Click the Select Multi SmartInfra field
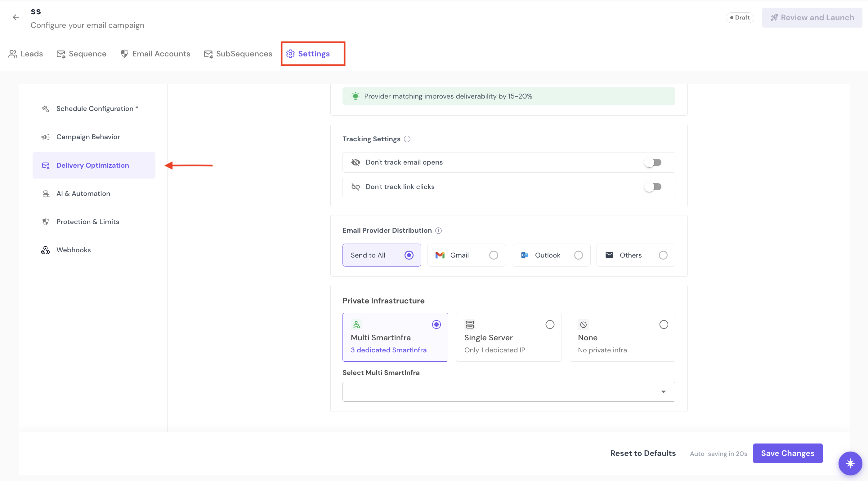868x481 pixels. tap(508, 392)
